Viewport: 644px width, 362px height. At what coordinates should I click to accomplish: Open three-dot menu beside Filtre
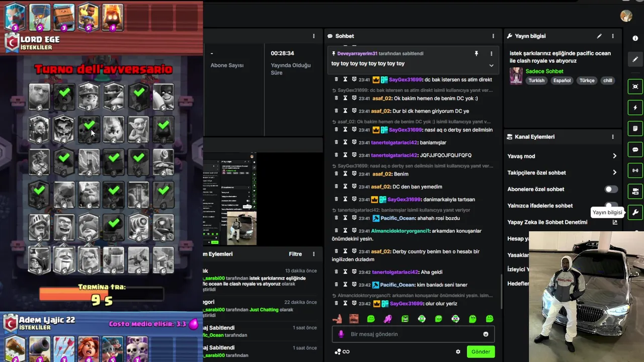[x=313, y=254]
